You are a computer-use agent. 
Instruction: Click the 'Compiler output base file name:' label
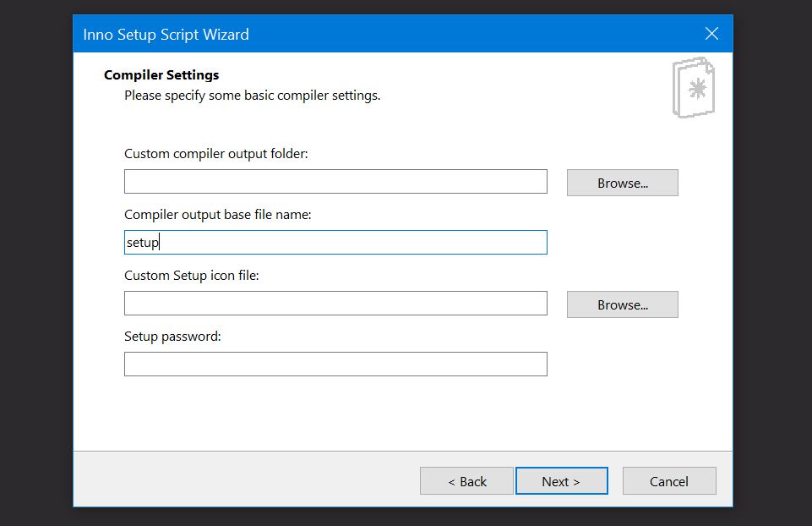(218, 215)
